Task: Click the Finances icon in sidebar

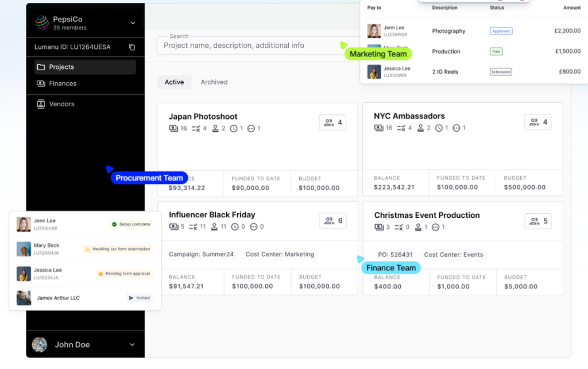Action: click(x=41, y=83)
